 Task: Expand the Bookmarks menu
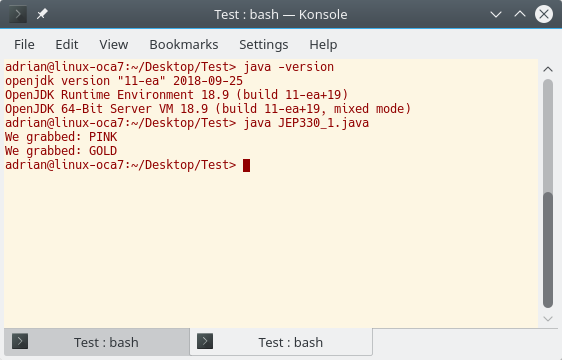click(x=184, y=44)
